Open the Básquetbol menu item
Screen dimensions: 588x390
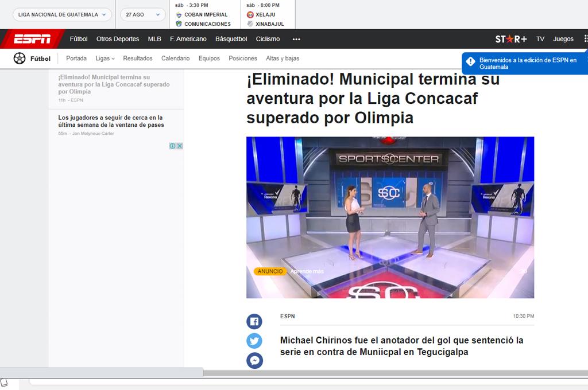coord(230,38)
